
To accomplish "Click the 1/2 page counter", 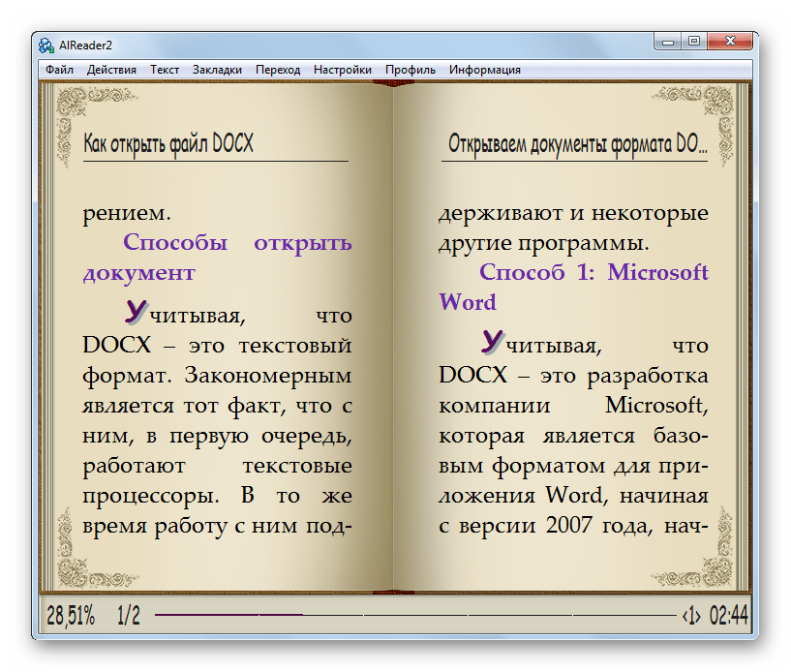I will click(129, 615).
